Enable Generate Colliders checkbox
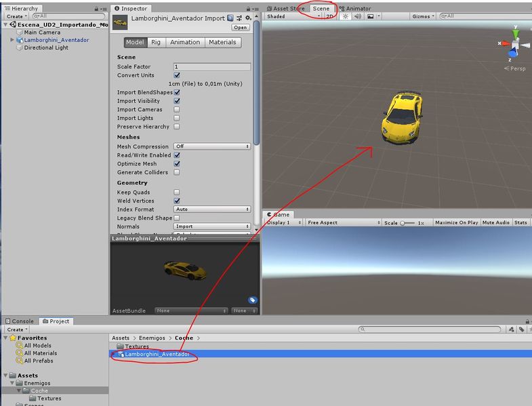532x406 pixels. tap(177, 172)
